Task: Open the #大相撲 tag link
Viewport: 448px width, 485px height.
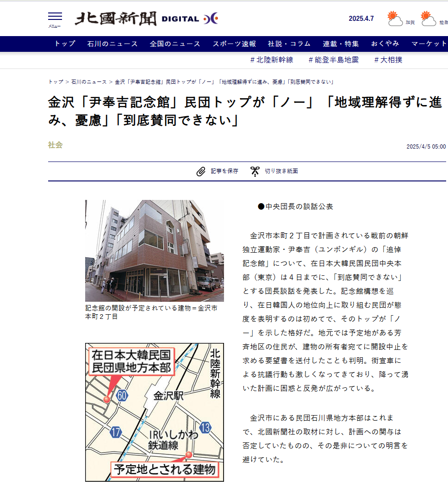Action: [x=388, y=60]
